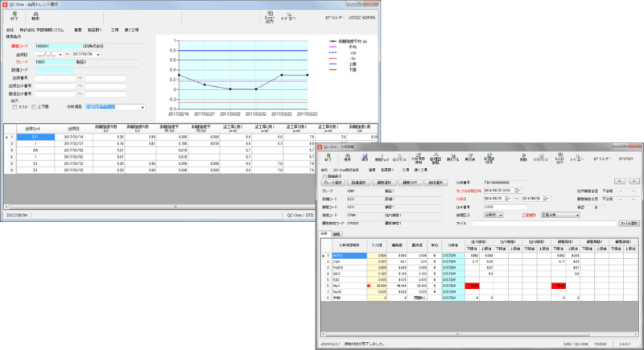Toggle the 上下限 checkbox
Viewport: 644px width, 350px height.
tap(34, 106)
